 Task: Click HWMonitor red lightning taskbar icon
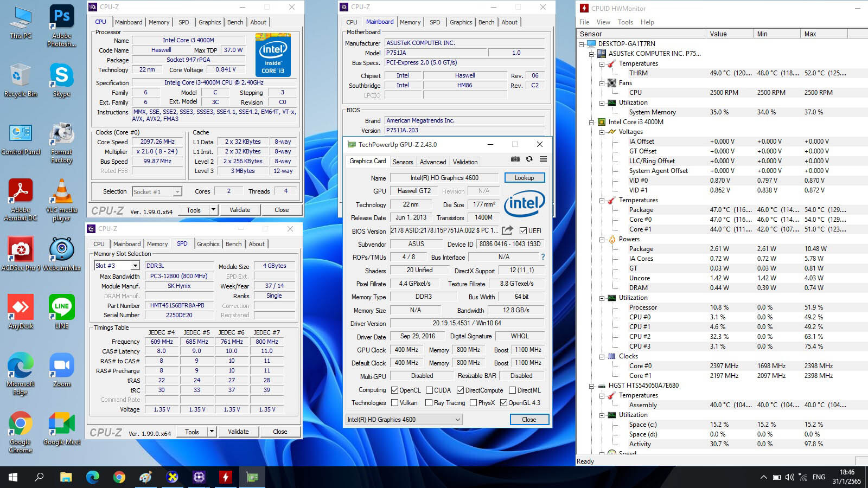click(x=225, y=477)
